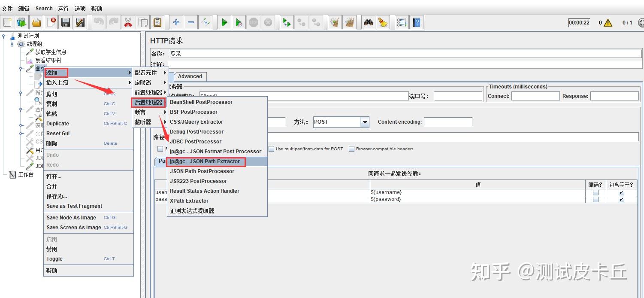Click the Content encoding input field
The image size is (644, 298).
[448, 122]
